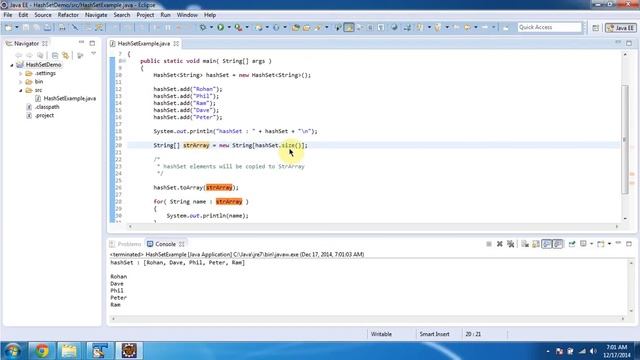
Task: Click the Debug bug toolbar icon
Action: pos(203,27)
